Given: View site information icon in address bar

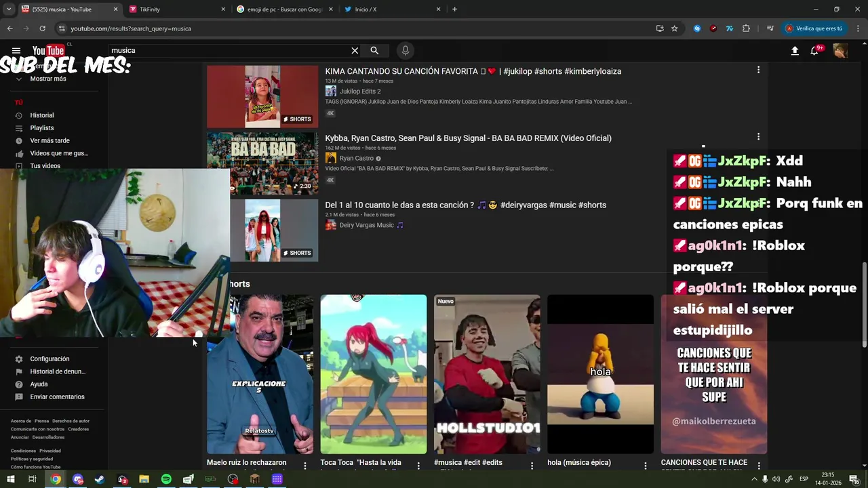Looking at the screenshot, I should (62, 28).
